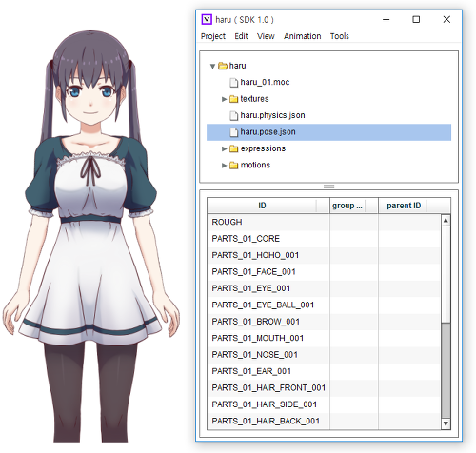Screen dimensions: 476x453
Task: Click the ID column header
Action: click(x=268, y=206)
